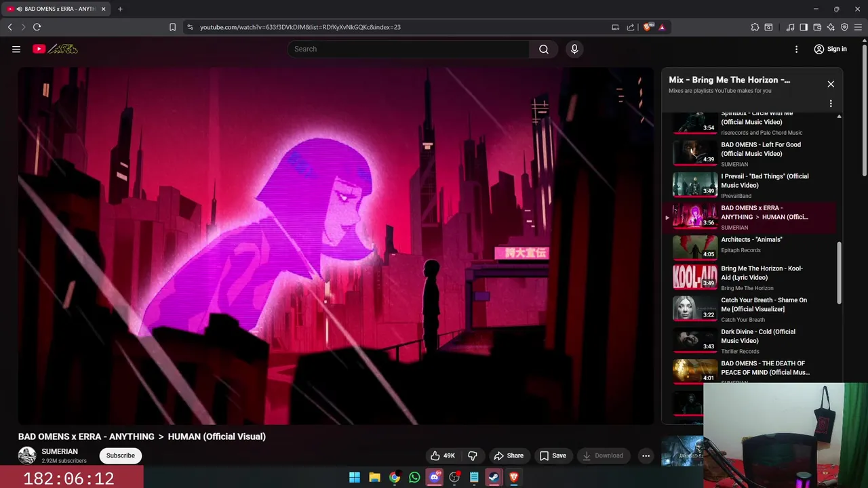This screenshot has width=868, height=488.
Task: Click the Download button
Action: (x=604, y=455)
